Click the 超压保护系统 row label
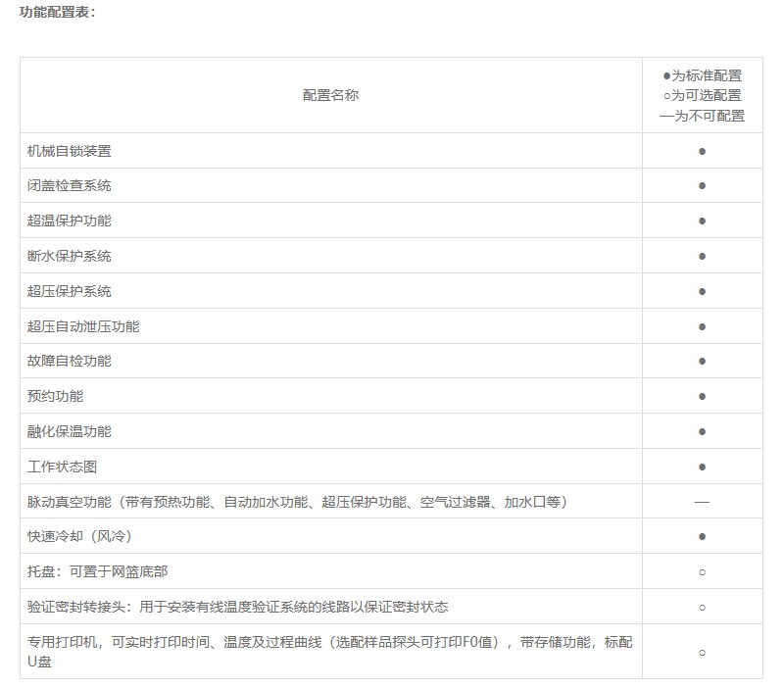Screen dimensions: 784x689 pyautogui.click(x=70, y=291)
